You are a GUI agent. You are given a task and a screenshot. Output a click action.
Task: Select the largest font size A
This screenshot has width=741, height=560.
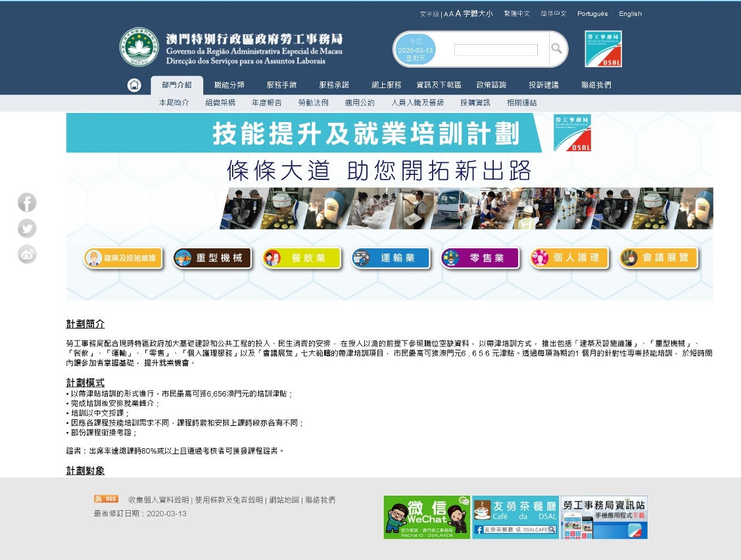[458, 14]
